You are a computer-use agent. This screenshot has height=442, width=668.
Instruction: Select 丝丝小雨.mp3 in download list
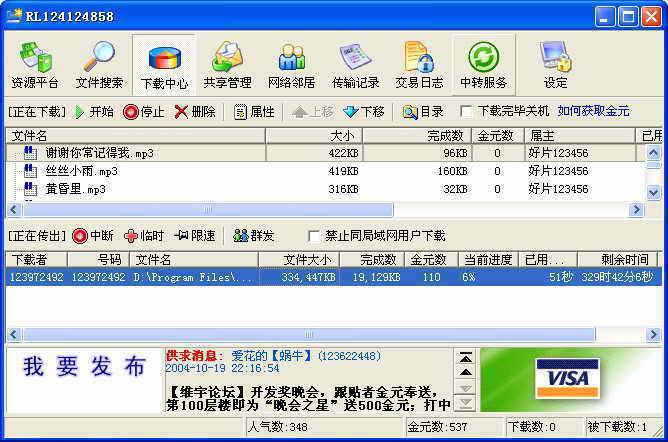pyautogui.click(x=81, y=171)
